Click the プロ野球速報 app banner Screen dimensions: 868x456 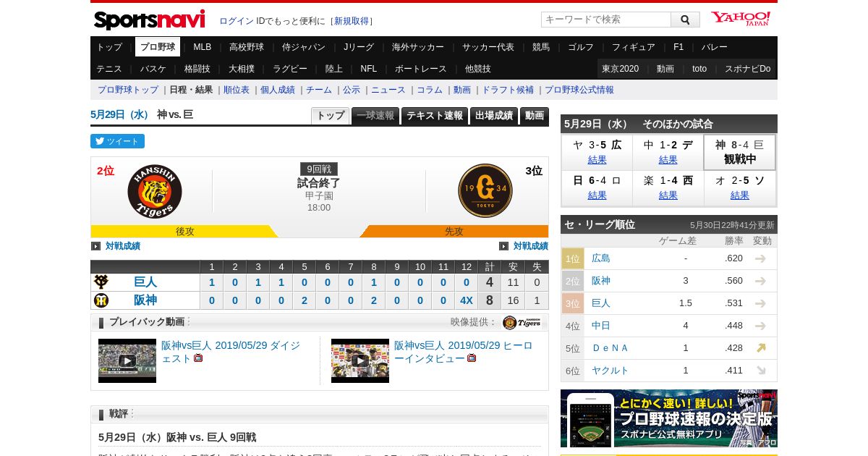point(669,418)
